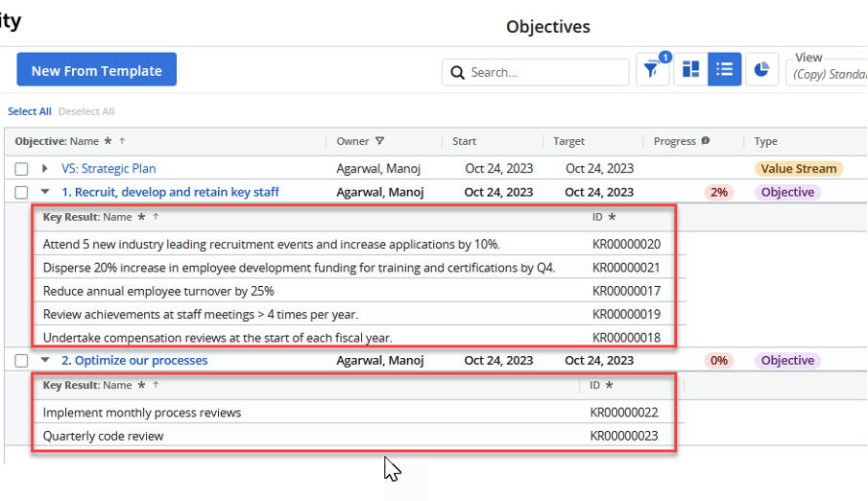868x501 pixels.
Task: Click the Type column header
Action: (765, 141)
